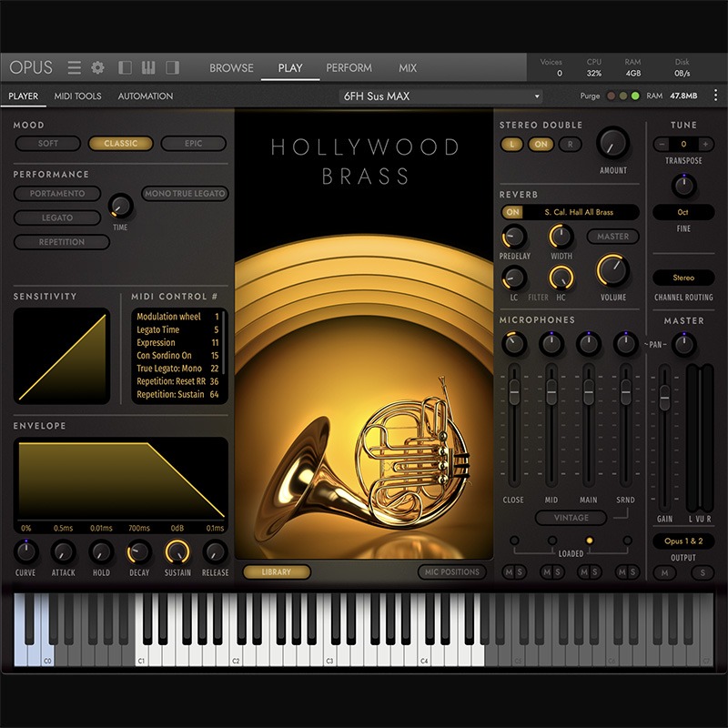
Task: Click the reverb Width knob
Action: coord(561,237)
